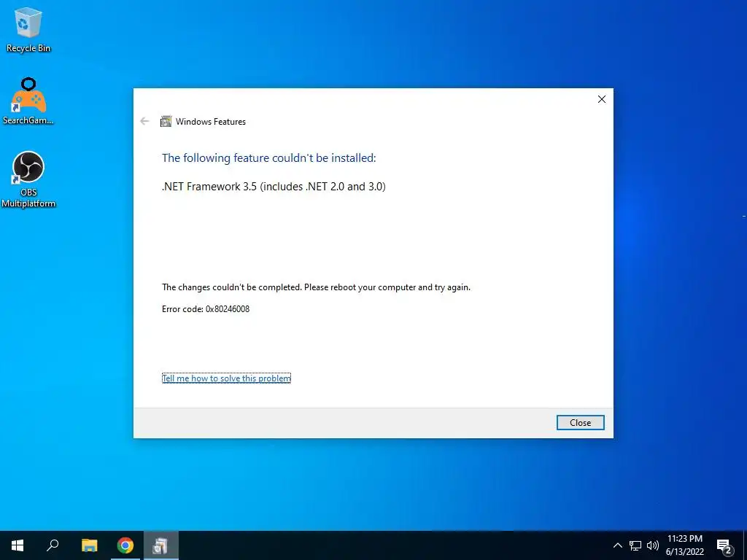Click the Show desktop strip on taskbar
This screenshot has width=747, height=560.
tap(745, 545)
